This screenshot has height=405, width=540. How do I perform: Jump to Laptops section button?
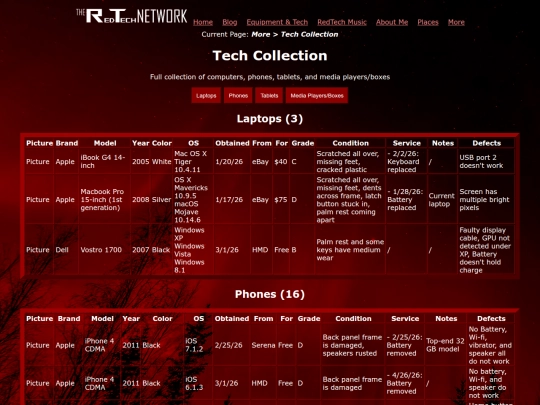(206, 95)
